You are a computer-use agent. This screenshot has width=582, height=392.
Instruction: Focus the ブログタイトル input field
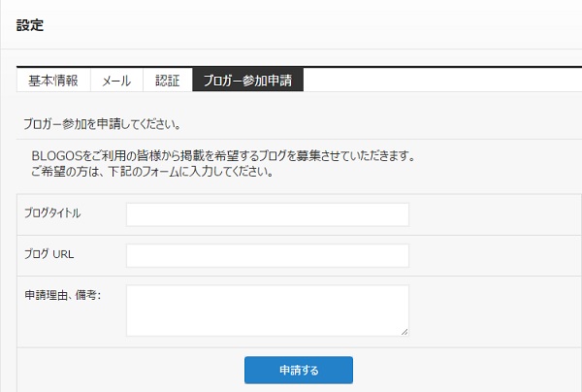click(x=268, y=214)
